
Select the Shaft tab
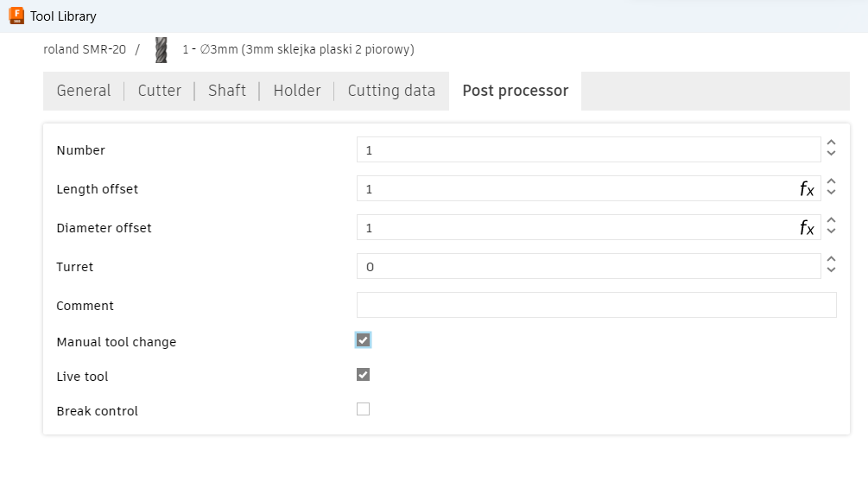tap(227, 91)
